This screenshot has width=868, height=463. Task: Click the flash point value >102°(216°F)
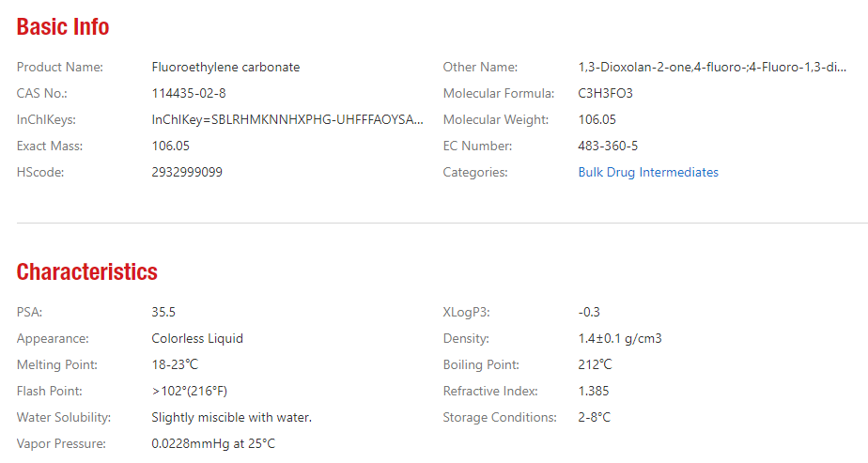tap(190, 391)
